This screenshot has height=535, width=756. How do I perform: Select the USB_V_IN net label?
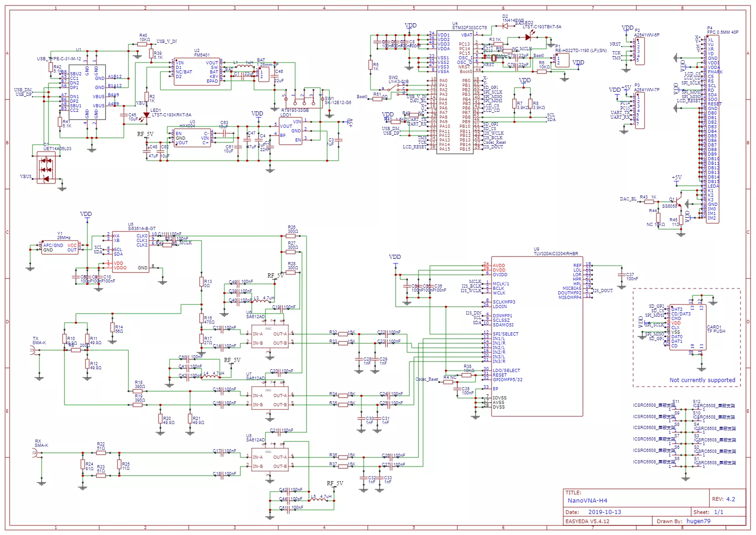click(x=166, y=42)
